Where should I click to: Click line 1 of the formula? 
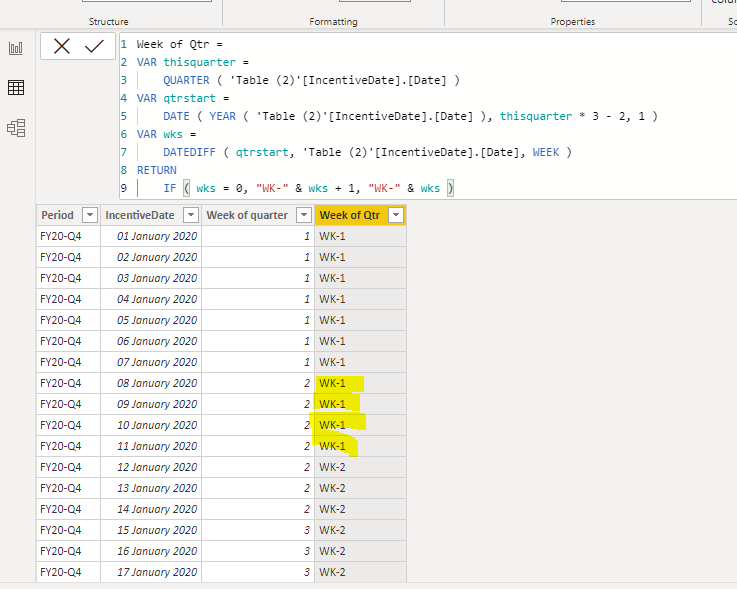(180, 44)
